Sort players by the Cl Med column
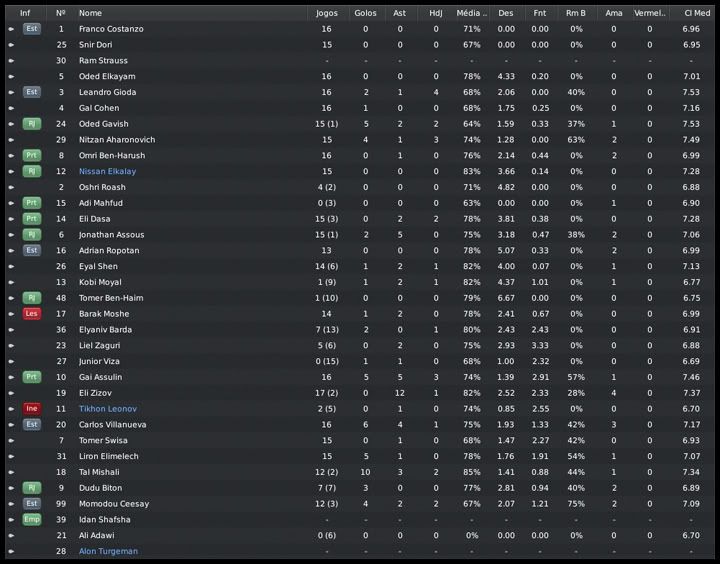Viewport: 720px width, 564px height. [x=691, y=13]
